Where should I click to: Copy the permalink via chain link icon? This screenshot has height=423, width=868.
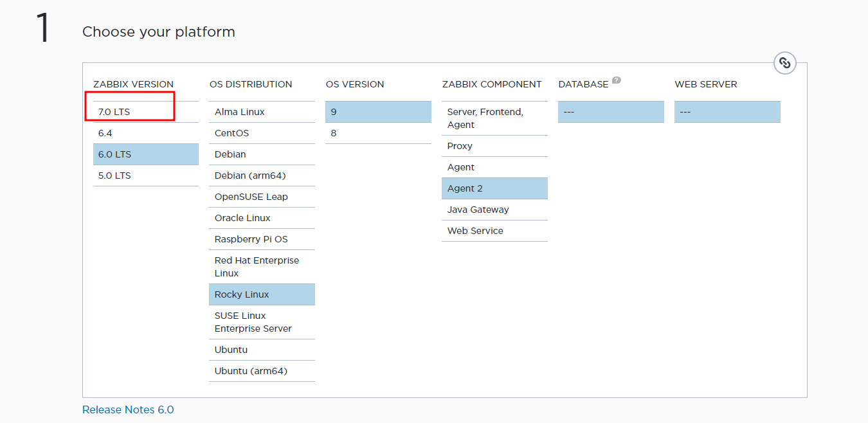point(784,63)
